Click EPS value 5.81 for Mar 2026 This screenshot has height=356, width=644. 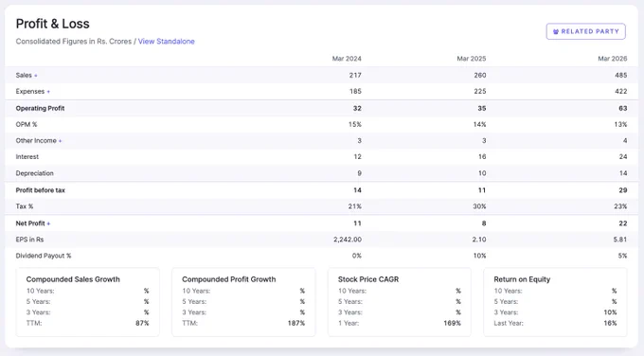coord(620,240)
